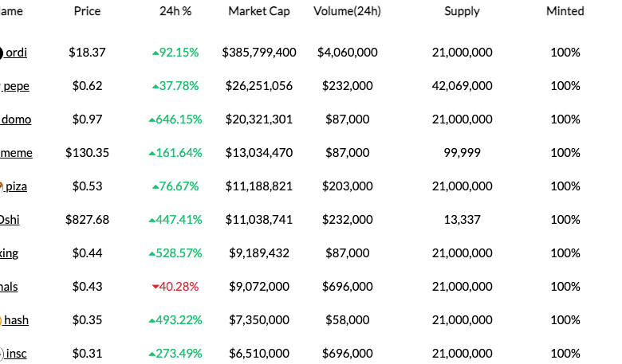
Task: Sort by the Volume(24h) column header
Action: tap(347, 11)
